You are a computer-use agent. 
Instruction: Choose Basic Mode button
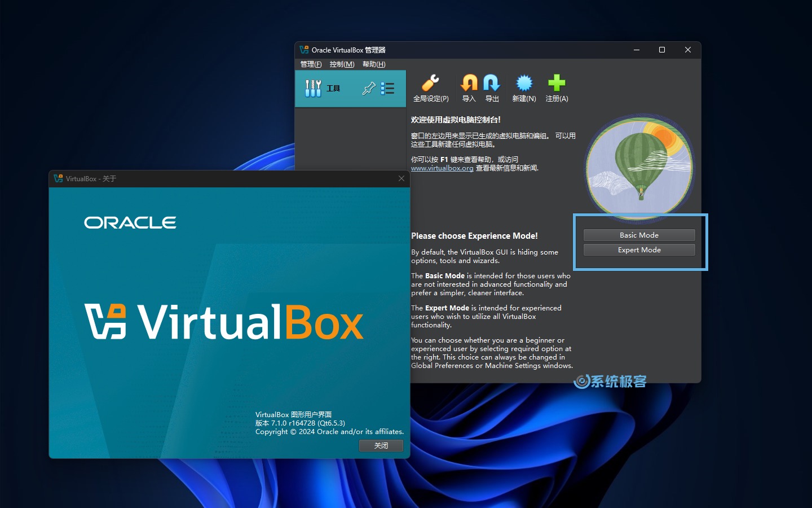pyautogui.click(x=639, y=235)
